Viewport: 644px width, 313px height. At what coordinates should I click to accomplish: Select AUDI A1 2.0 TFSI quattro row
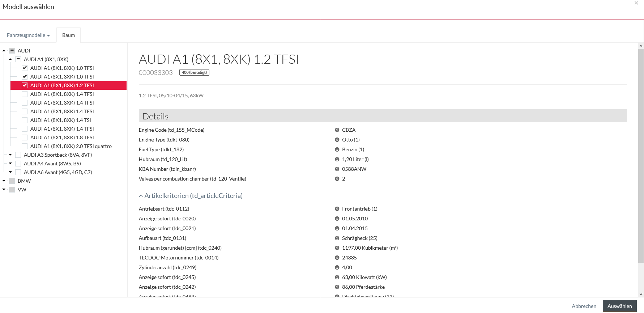click(71, 146)
